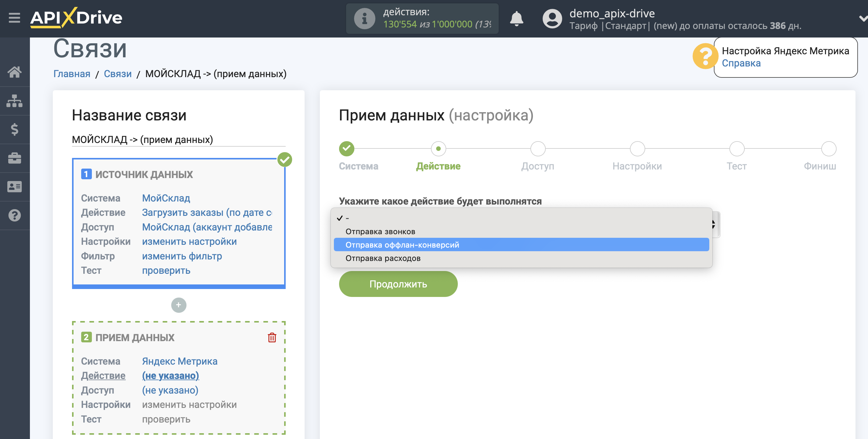Open the Справка link
868x439 pixels.
[x=741, y=63]
